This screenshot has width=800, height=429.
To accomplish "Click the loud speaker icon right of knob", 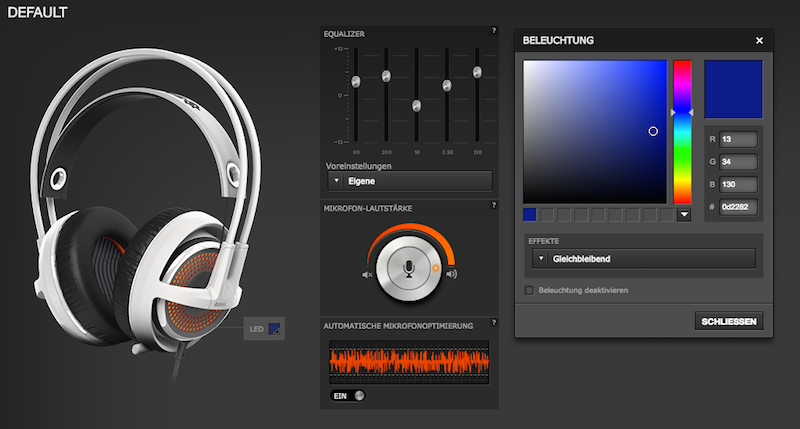I will click(451, 274).
